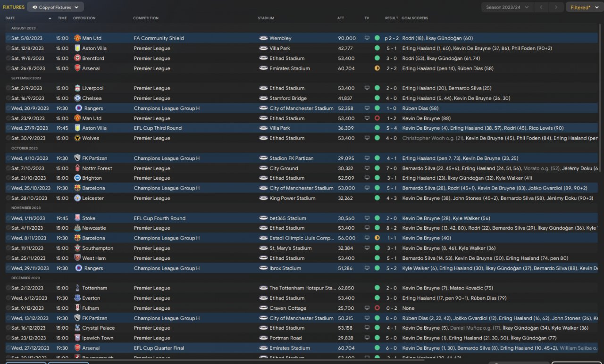Viewport: 604px width, 364px height.
Task: Select the row circle for Sat, 25/11/2023
Action: point(8,258)
